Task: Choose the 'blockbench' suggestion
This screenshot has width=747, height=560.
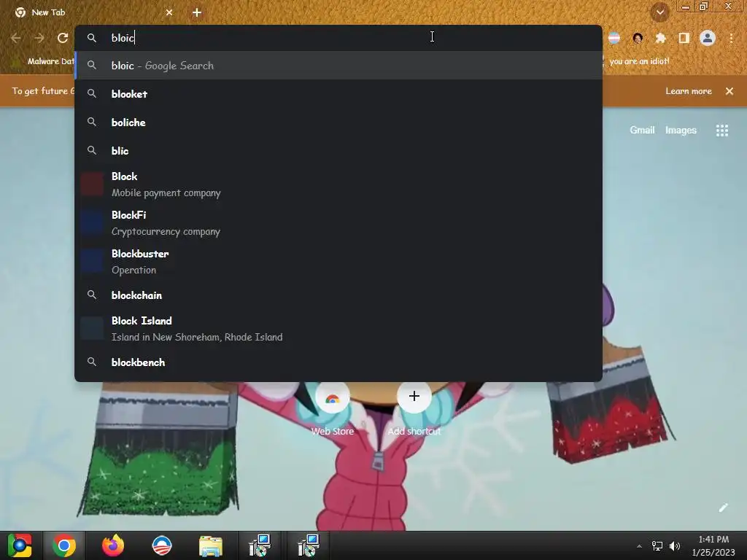Action: [x=338, y=362]
